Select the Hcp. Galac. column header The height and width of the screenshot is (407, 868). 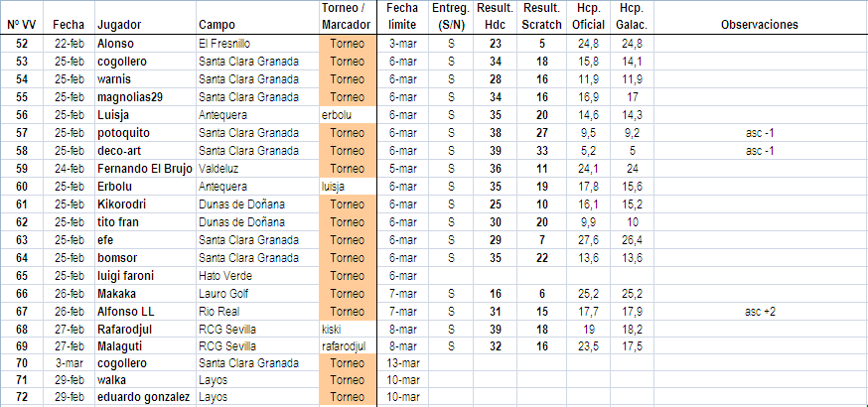[632, 17]
